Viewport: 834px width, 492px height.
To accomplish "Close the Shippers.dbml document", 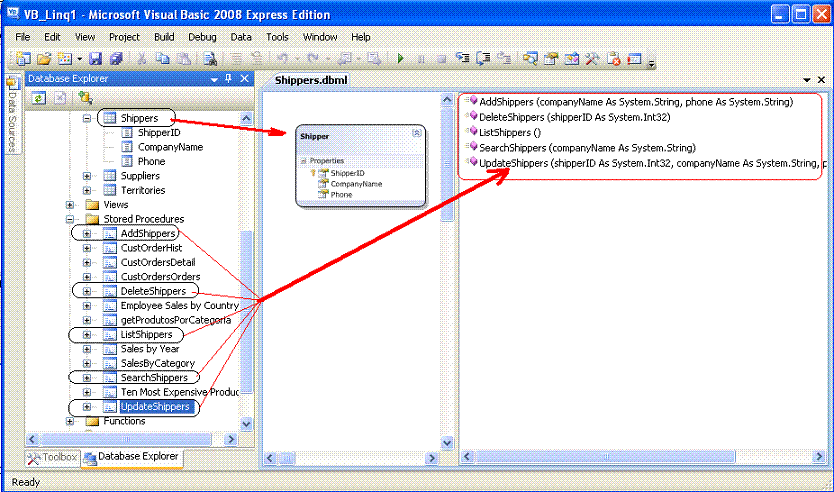I will [x=821, y=80].
